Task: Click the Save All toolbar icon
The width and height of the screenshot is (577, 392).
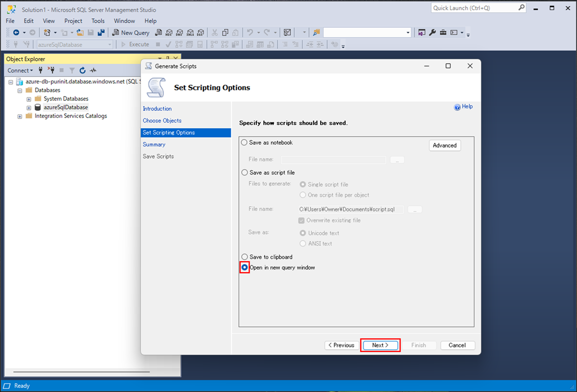Action: pyautogui.click(x=101, y=32)
